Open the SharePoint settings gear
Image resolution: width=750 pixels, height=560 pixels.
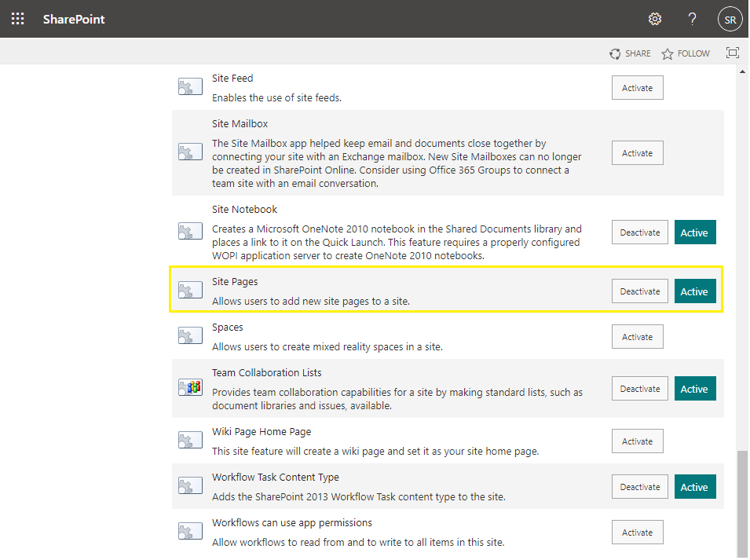[655, 18]
